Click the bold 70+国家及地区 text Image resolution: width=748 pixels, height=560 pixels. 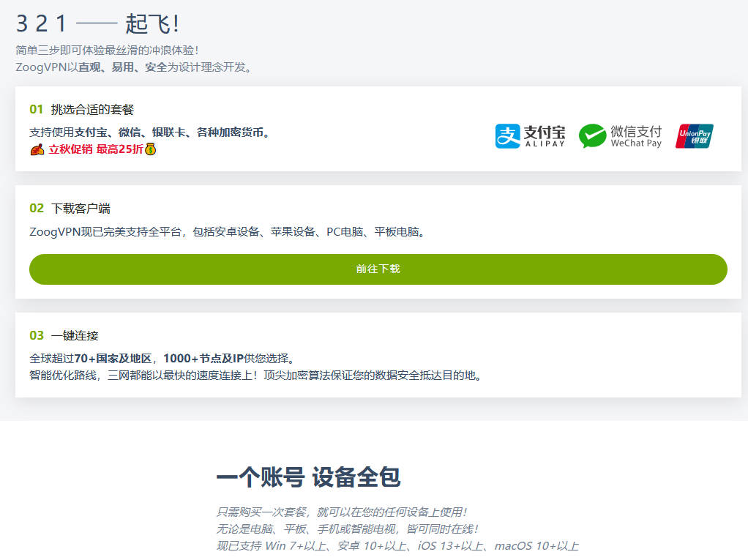tap(113, 359)
